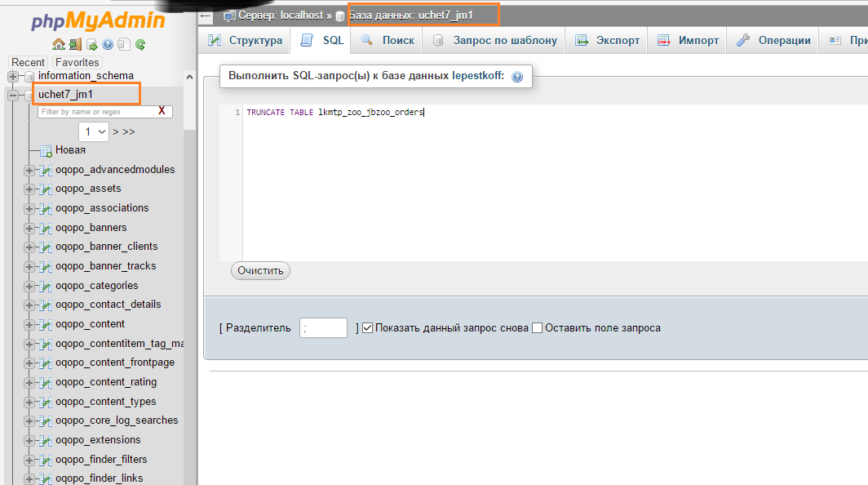Click the green reload navigation panel icon

140,45
